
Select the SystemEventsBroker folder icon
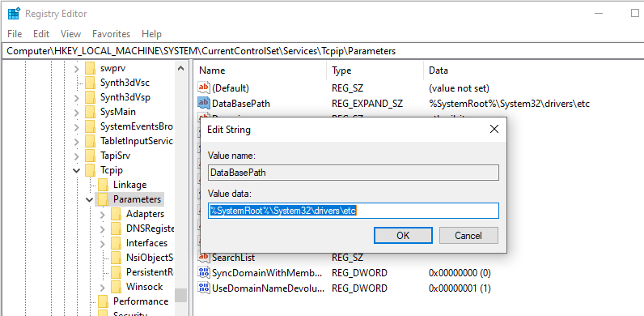(x=91, y=126)
